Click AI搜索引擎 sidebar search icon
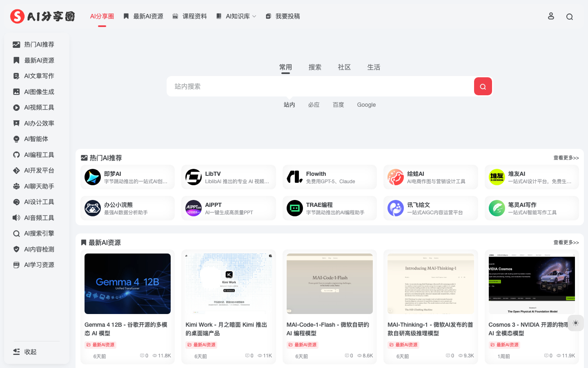This screenshot has width=588, height=368. (x=16, y=233)
